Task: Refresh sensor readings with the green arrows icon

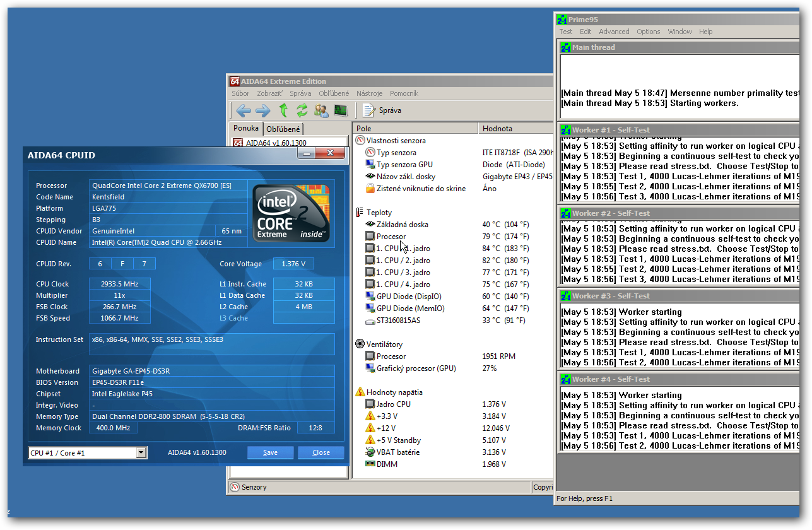Action: pyautogui.click(x=302, y=110)
